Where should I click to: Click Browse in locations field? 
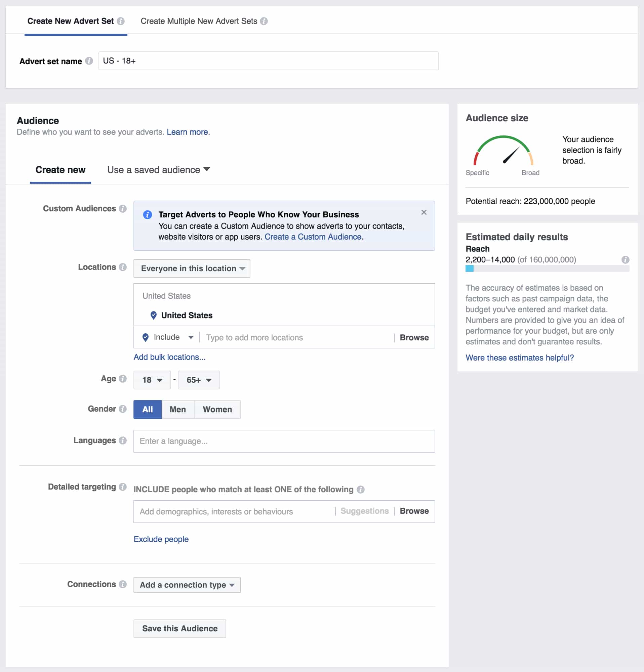tap(414, 338)
